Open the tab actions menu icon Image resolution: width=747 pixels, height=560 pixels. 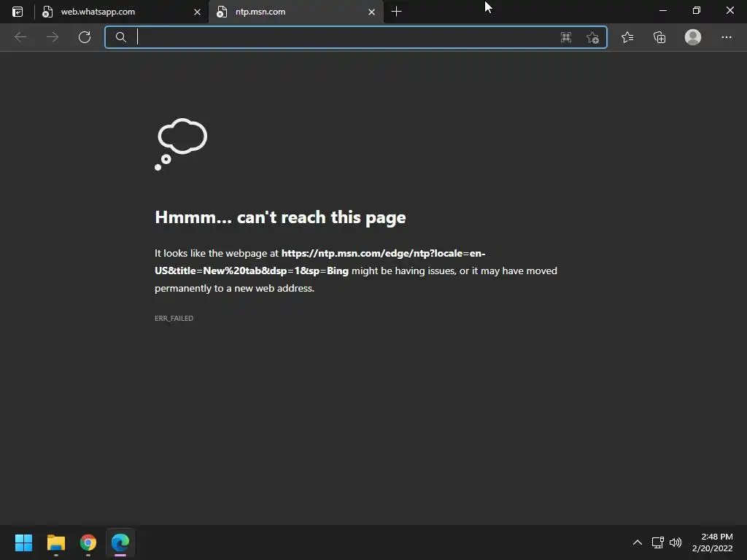point(18,12)
